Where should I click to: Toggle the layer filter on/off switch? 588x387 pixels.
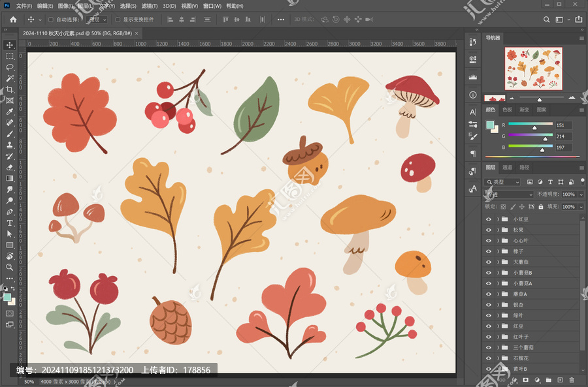pos(582,181)
